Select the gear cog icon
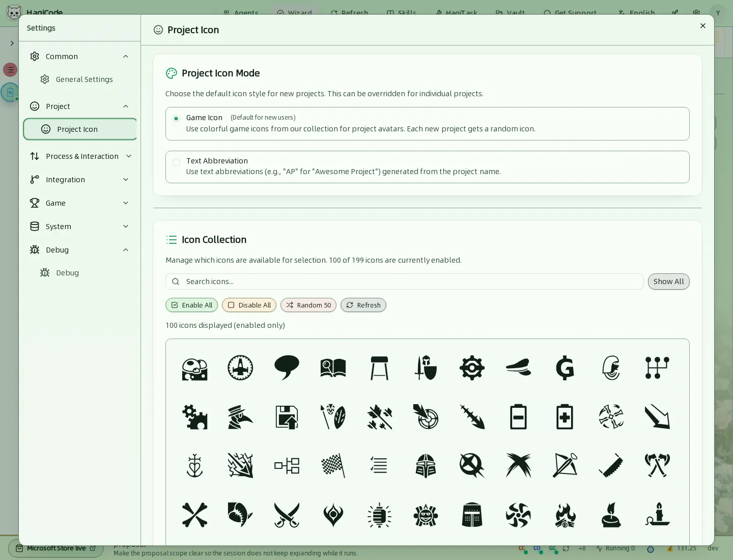733x560 pixels. [x=472, y=368]
